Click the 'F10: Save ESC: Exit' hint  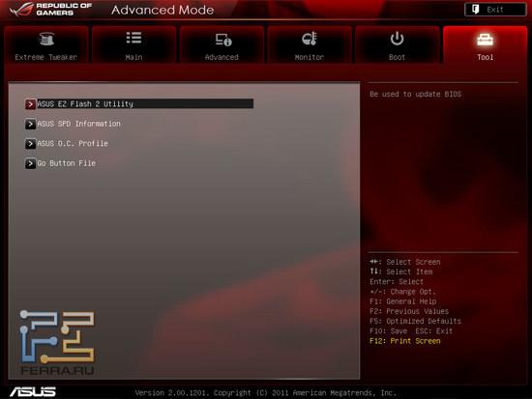pos(411,330)
